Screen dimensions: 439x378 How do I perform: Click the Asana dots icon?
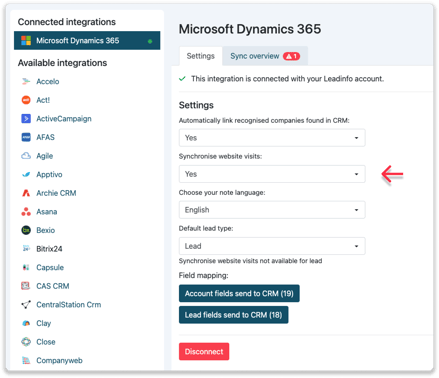coord(26,212)
